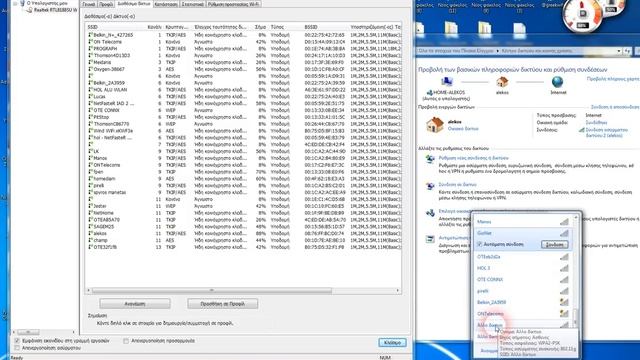640x360 pixels.
Task: Select the Διαθέσιμο δίκτυο tab
Action: tap(133, 4)
